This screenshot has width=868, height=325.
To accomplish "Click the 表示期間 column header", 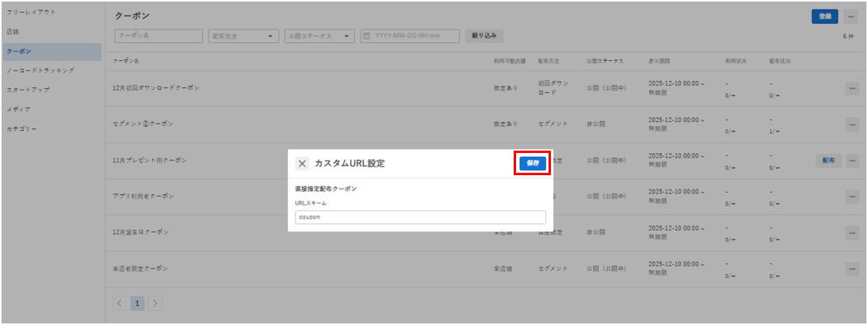I will pos(660,60).
